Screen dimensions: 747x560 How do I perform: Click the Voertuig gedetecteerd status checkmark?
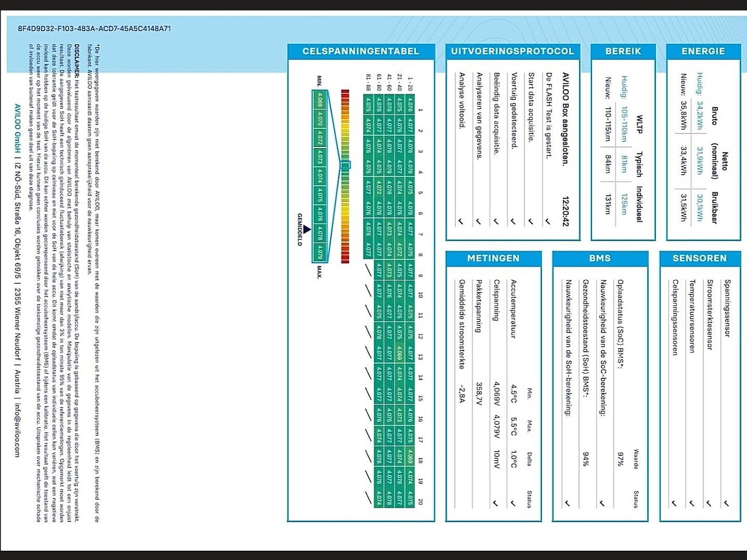click(513, 222)
